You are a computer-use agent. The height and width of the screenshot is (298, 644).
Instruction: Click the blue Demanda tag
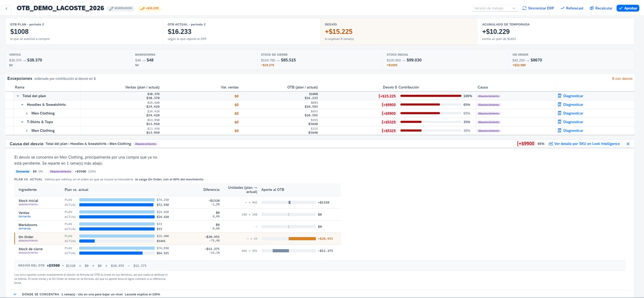coord(23,172)
